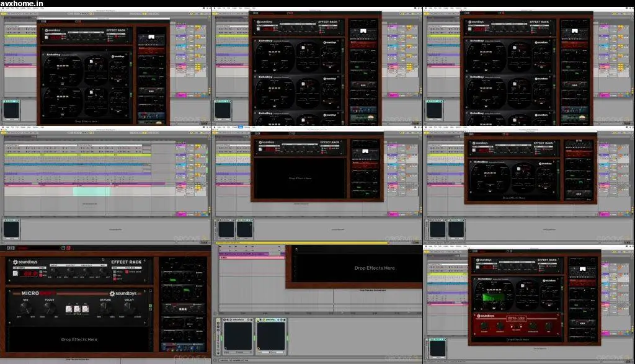This screenshot has width=635, height=364.
Task: Click the Drop Effects Here area in MicroShift frame
Action: coord(79,340)
